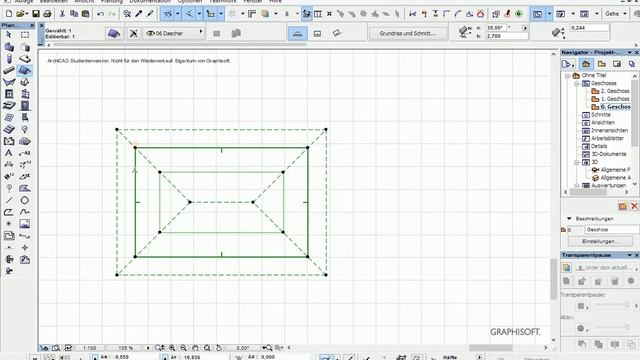The height and width of the screenshot is (360, 640).
Task: Select the Line tool
Action: tap(9, 200)
